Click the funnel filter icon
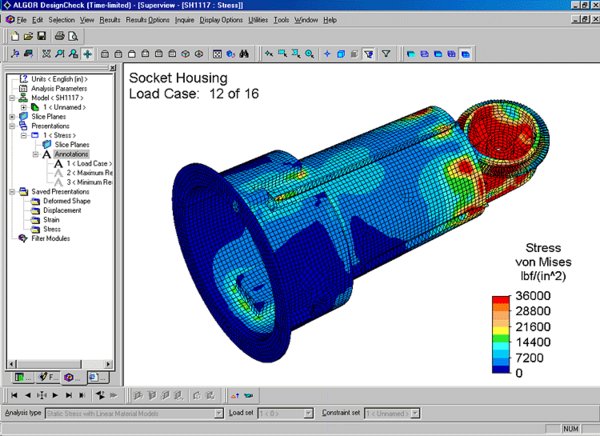Image resolution: width=600 pixels, height=436 pixels. (385, 52)
